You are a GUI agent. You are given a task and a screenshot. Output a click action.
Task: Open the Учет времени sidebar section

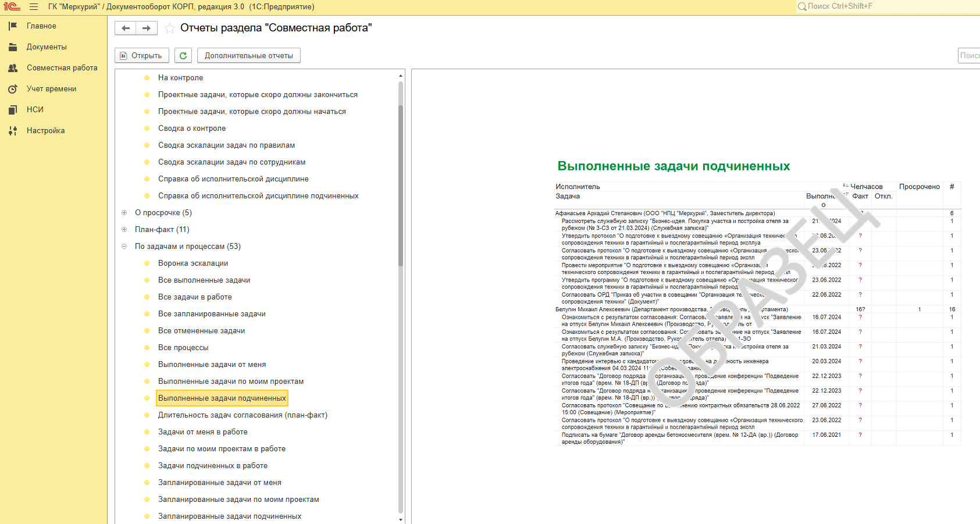(x=51, y=89)
